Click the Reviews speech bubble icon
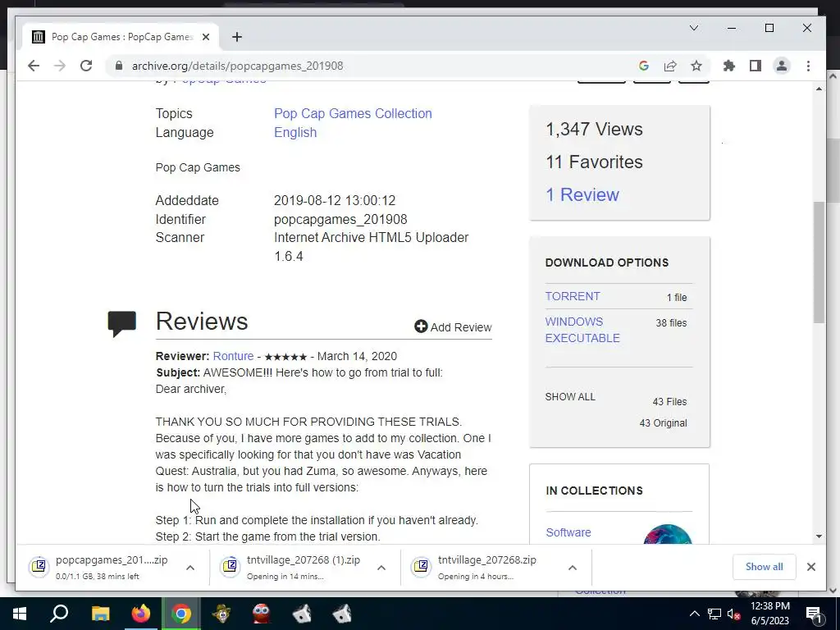Viewport: 840px width, 630px height. [x=122, y=323]
